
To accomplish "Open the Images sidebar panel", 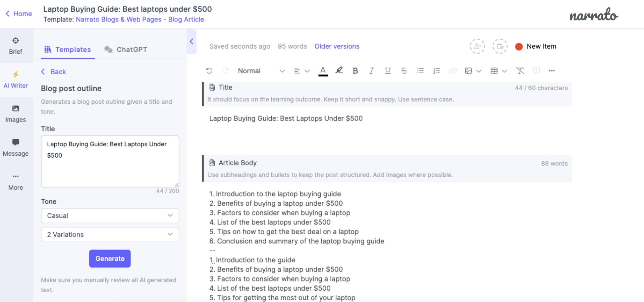I will click(16, 114).
